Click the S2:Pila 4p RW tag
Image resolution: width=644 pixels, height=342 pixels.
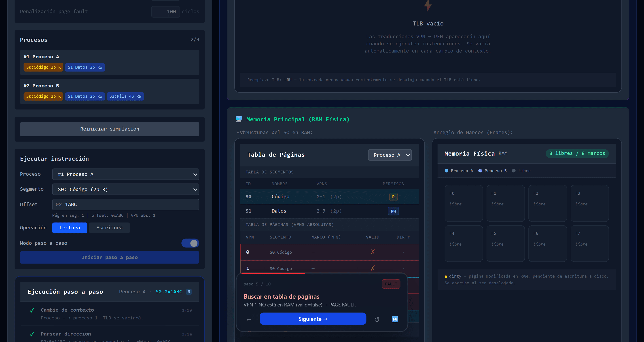pyautogui.click(x=125, y=96)
